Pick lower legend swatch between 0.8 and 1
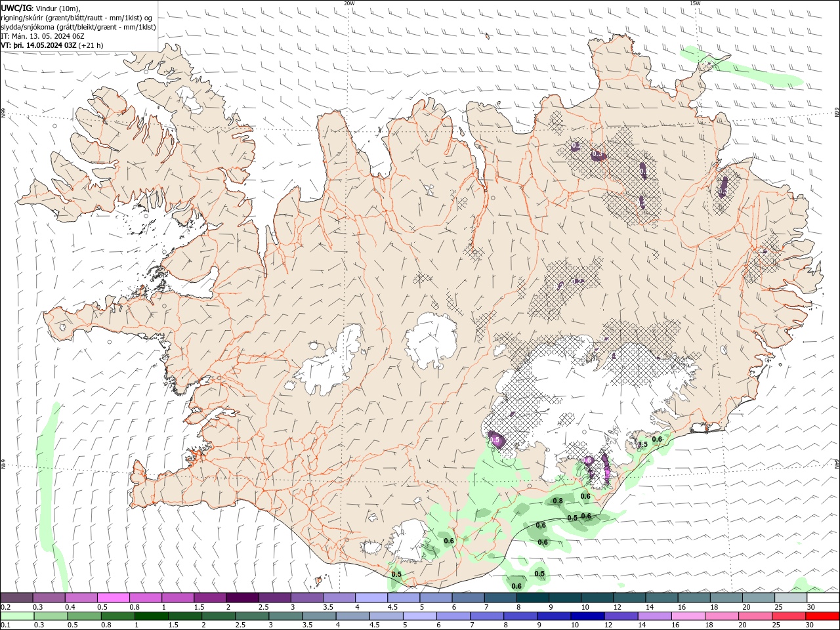 (117, 616)
